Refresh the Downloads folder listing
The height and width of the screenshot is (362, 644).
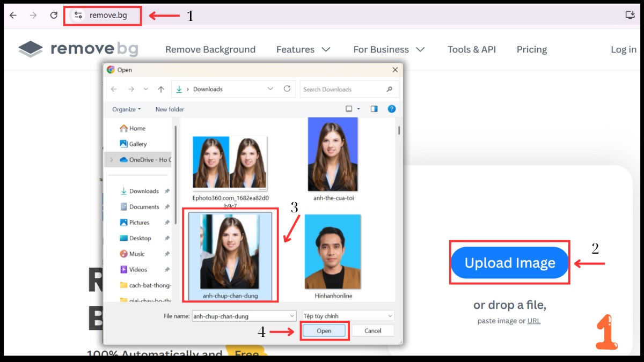[x=287, y=89]
